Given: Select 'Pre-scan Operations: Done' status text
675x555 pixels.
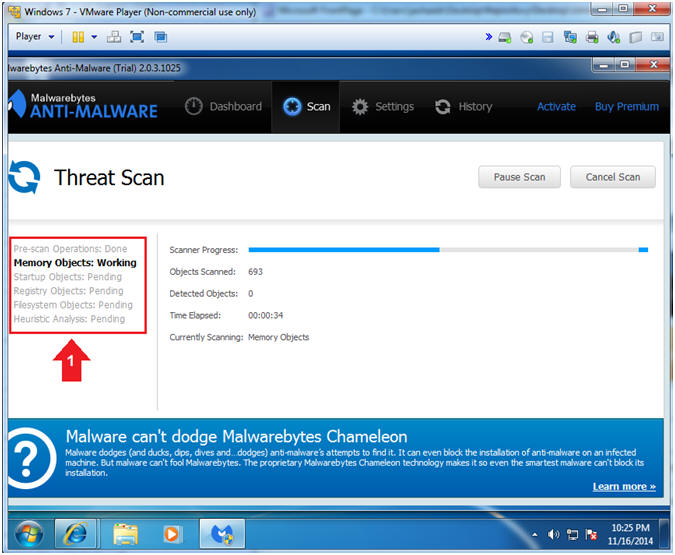Looking at the screenshot, I should [70, 249].
